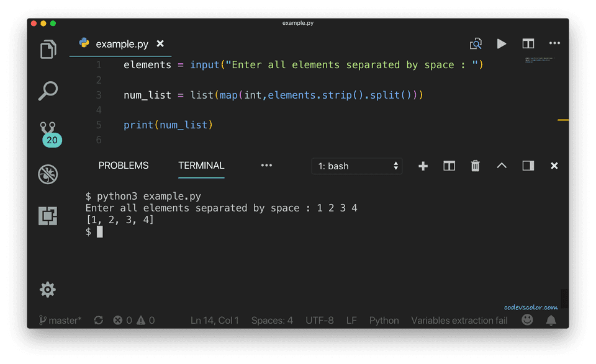The width and height of the screenshot is (596, 364).
Task: Select the example.py editor tab
Action: pyautogui.click(x=122, y=44)
